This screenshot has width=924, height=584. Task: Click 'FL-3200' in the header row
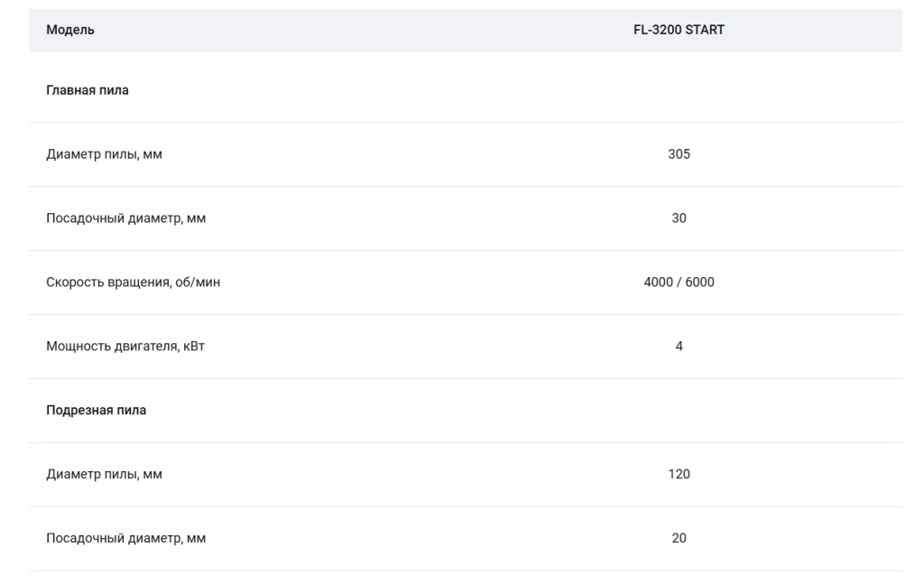coord(658,30)
